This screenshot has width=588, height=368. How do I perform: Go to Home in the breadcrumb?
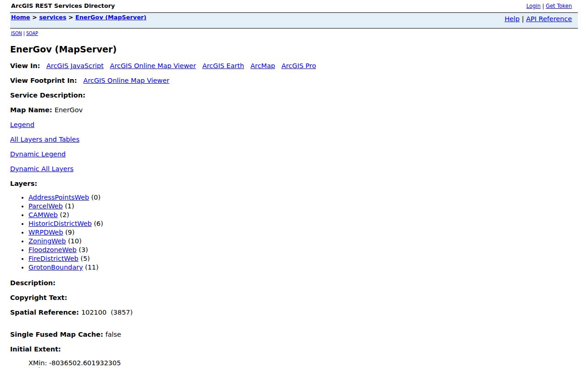(x=21, y=17)
